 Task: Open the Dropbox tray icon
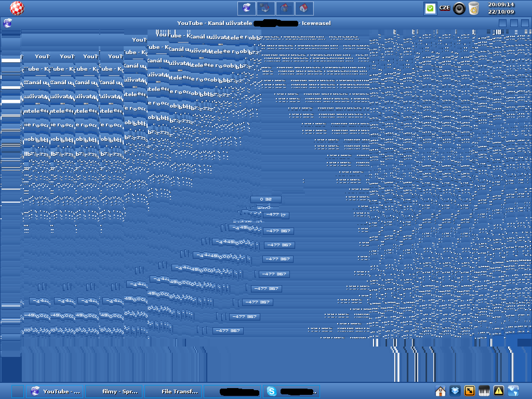(455, 391)
